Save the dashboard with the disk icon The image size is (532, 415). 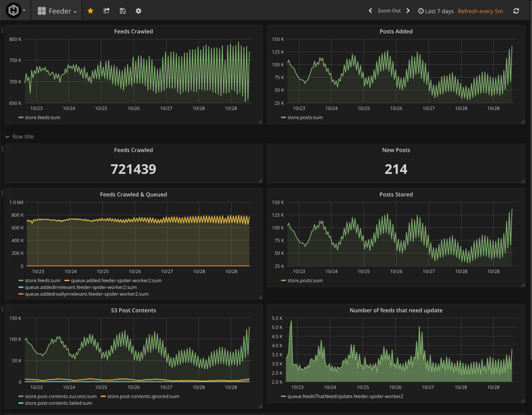[123, 11]
